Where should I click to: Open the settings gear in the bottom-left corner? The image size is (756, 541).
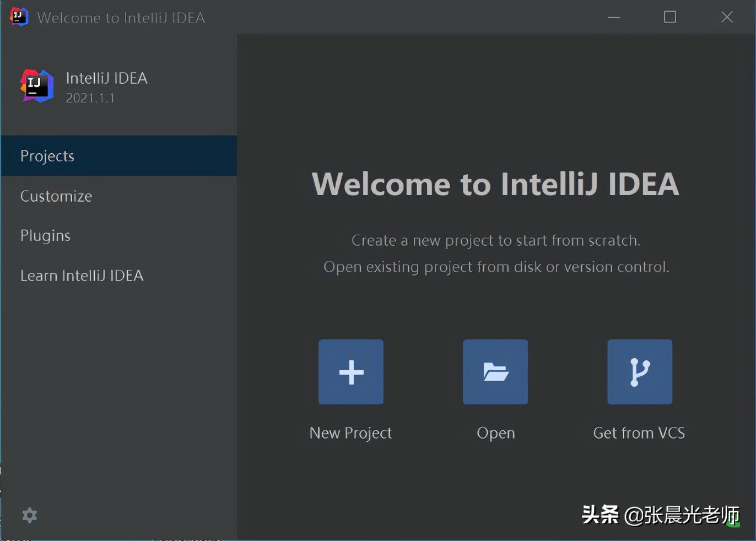point(30,515)
